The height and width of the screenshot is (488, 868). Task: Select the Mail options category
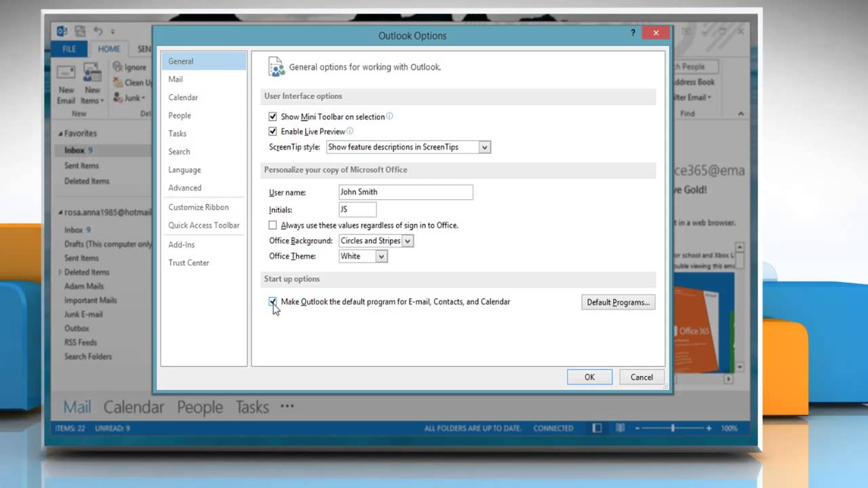pos(203,79)
